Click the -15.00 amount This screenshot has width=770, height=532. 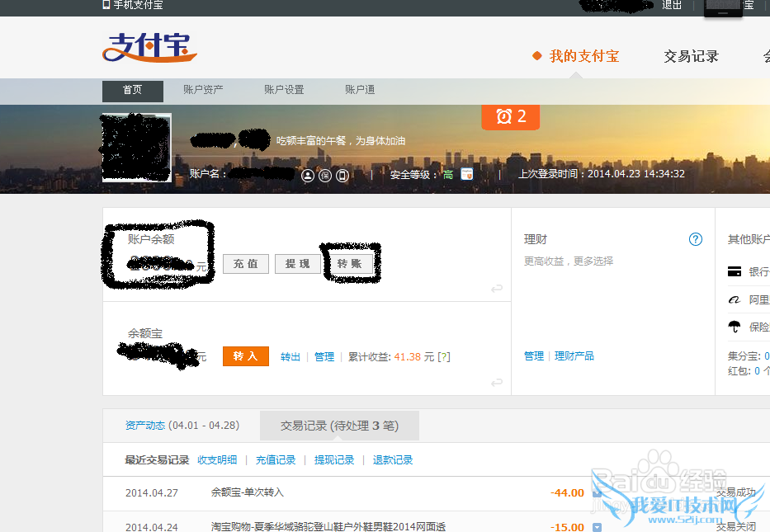[x=567, y=527]
